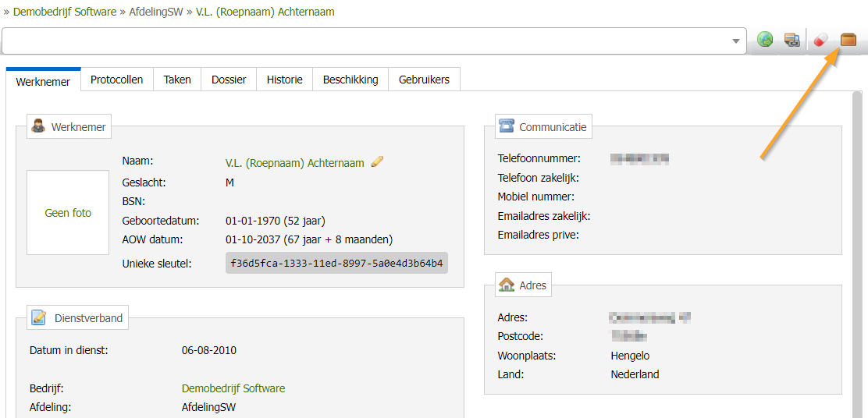Screen dimensions: 868x418
Task: Click the Geslacht value M
Action: (x=229, y=182)
